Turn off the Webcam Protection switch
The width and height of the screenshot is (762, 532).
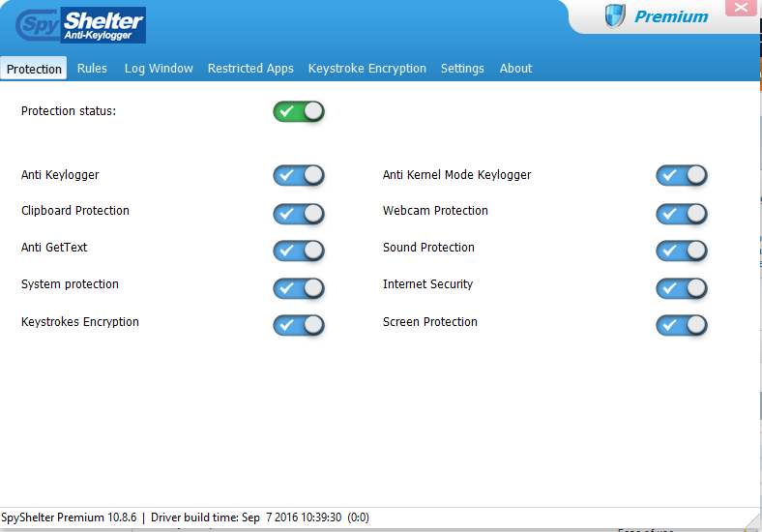click(x=682, y=214)
